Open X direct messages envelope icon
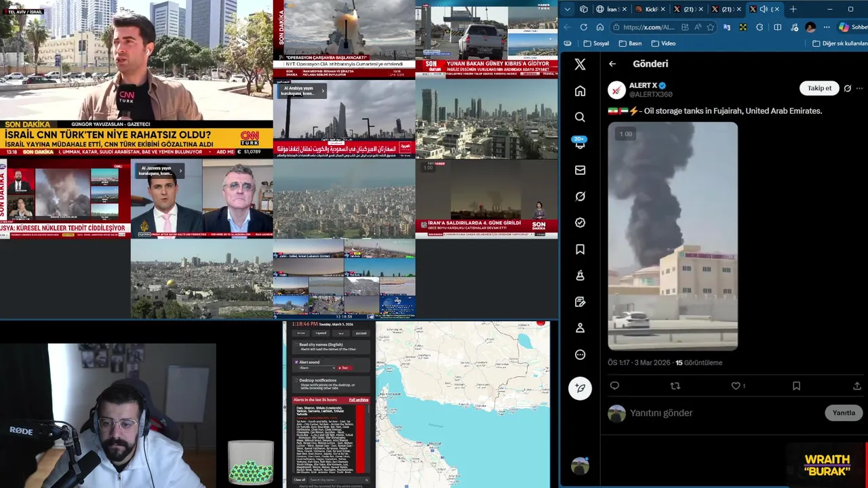Image resolution: width=868 pixels, height=488 pixels. click(x=580, y=170)
